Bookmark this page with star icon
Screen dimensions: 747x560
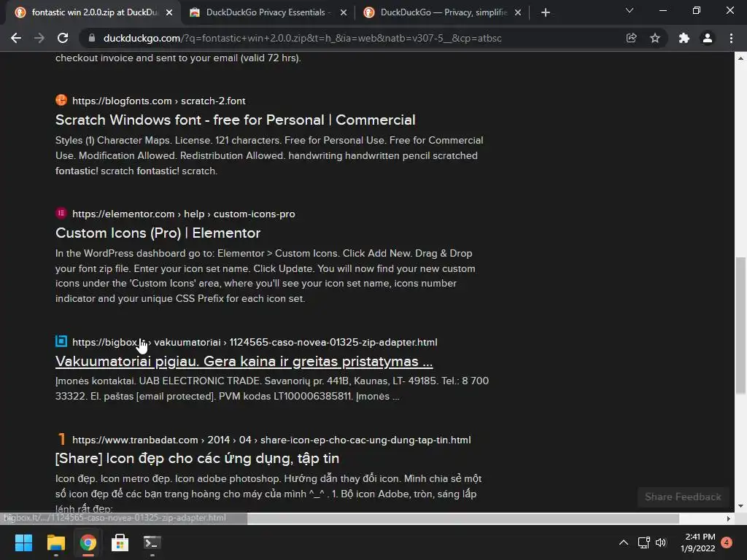[655, 38]
